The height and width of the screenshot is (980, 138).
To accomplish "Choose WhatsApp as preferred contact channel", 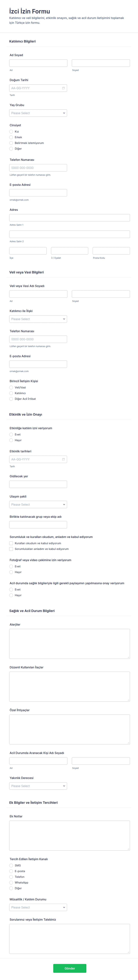I will coord(11,883).
